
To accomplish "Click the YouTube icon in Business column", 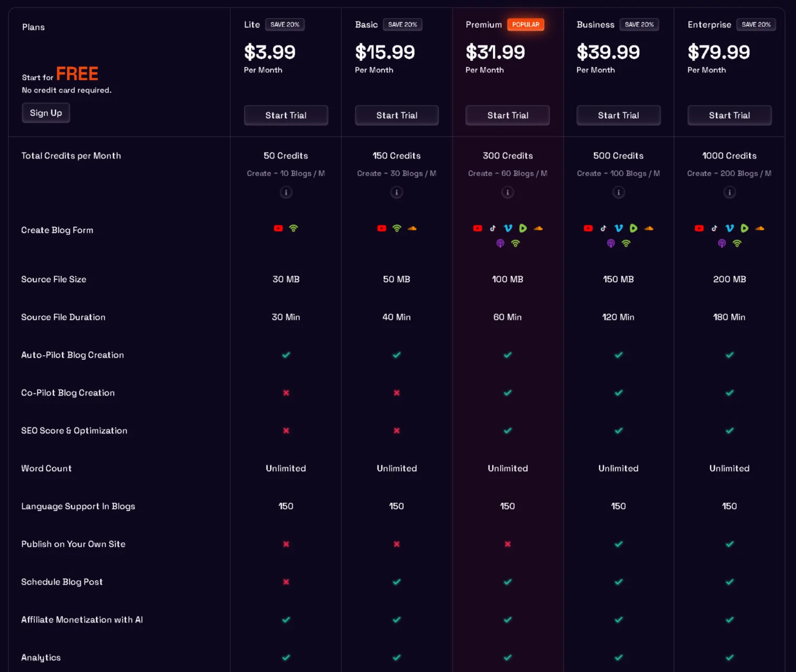I will (588, 229).
